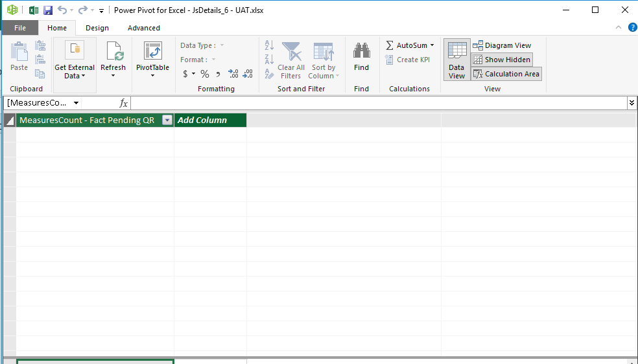Click into the formula bar input

point(379,103)
